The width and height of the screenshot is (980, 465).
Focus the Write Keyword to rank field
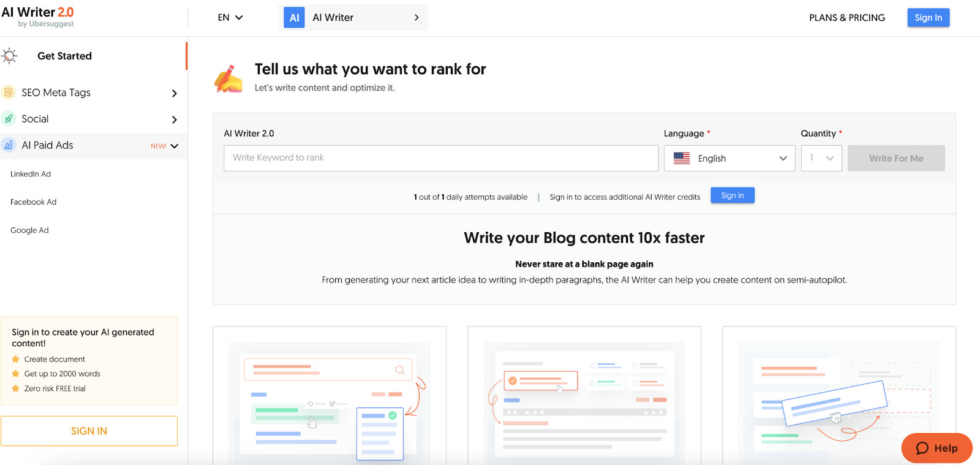click(x=441, y=158)
